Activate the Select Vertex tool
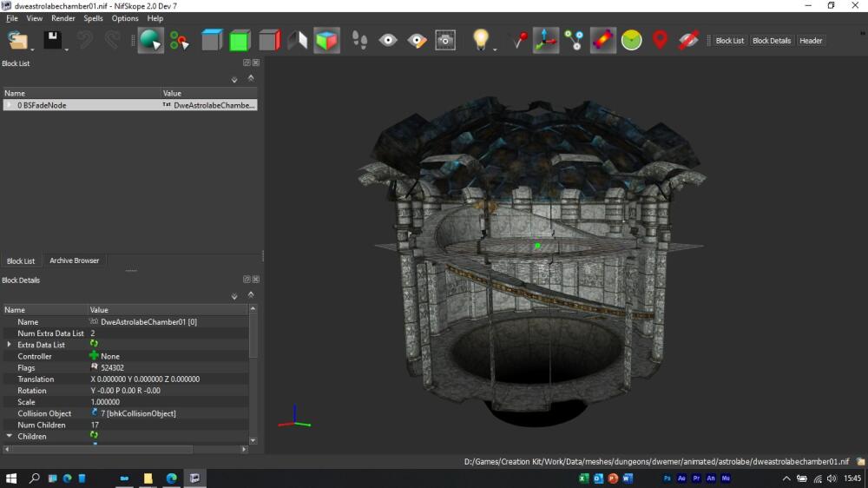This screenshot has height=488, width=868. point(179,41)
